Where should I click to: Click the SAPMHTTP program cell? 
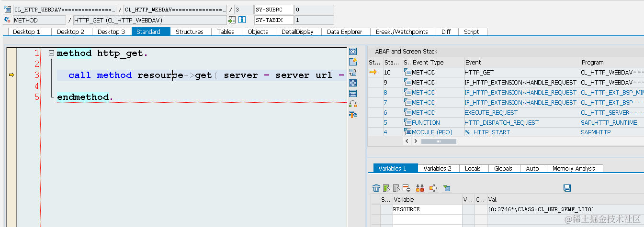click(x=612, y=132)
